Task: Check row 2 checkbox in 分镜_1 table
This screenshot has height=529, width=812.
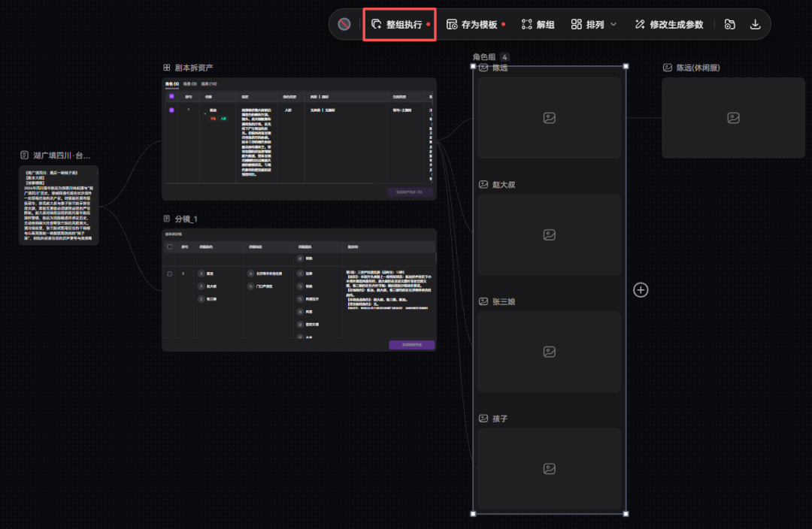Action: [x=170, y=274]
